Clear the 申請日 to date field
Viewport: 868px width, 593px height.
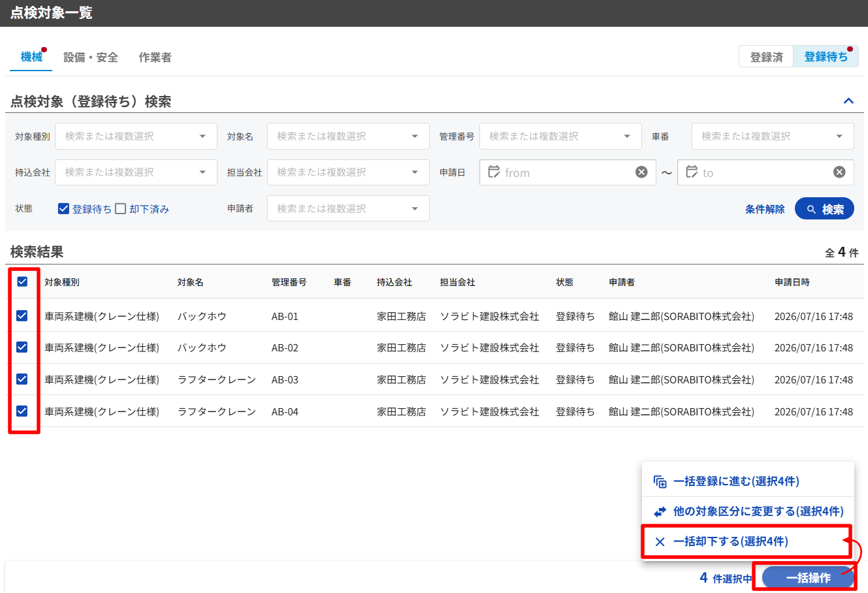(839, 172)
